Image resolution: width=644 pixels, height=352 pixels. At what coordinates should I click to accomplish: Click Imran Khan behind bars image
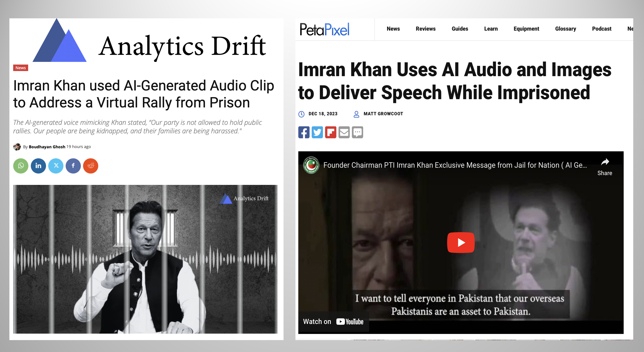click(145, 259)
